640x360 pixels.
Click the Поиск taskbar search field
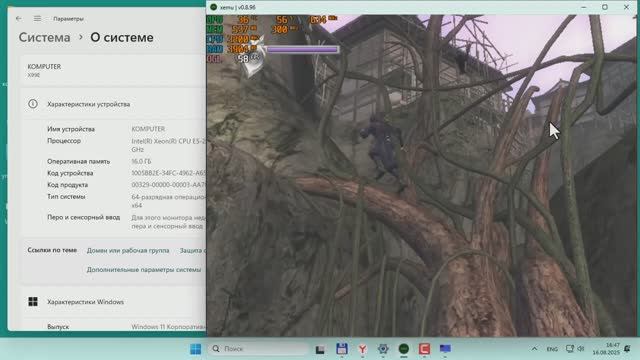pyautogui.click(x=259, y=349)
